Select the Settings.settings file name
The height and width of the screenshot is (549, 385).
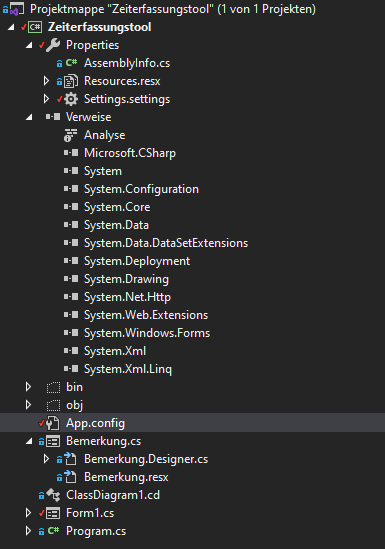[127, 99]
